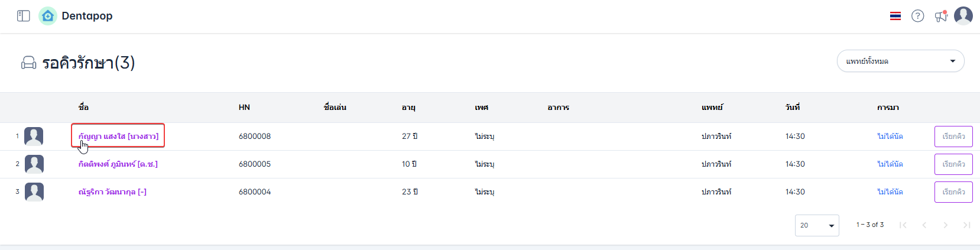Screen dimensions: 980x250
Task: Click เรียกคิว button for HN 6800005
Action: click(953, 164)
